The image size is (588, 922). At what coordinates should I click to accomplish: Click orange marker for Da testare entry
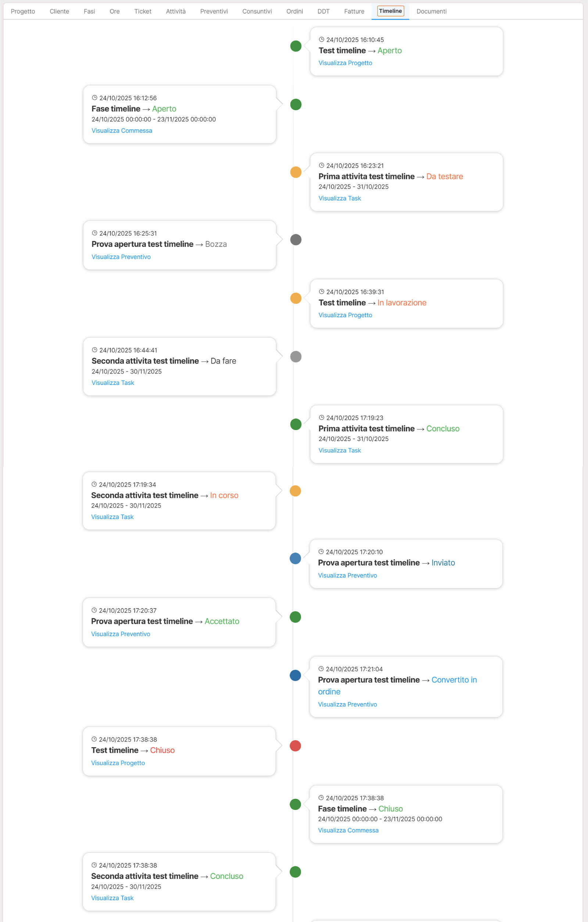pyautogui.click(x=296, y=172)
